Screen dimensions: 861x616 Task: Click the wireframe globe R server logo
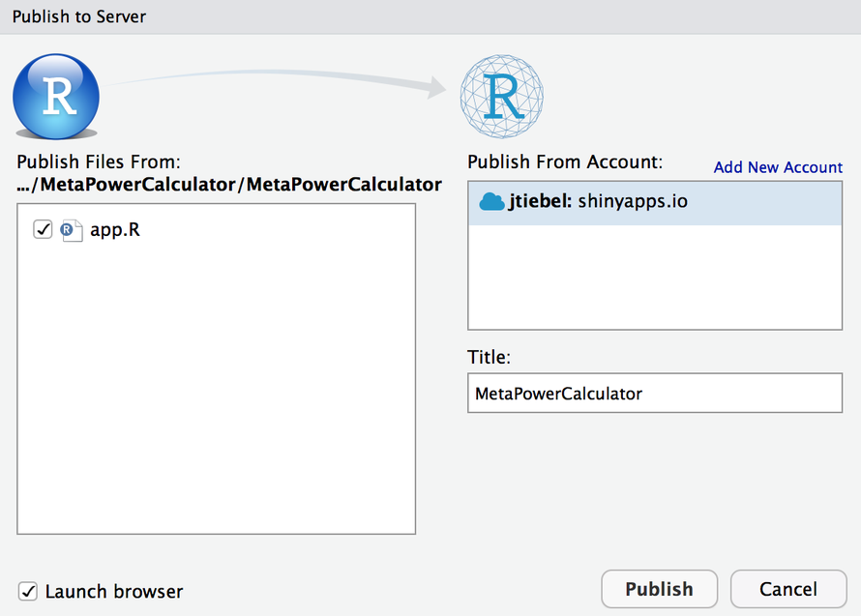[x=501, y=96]
